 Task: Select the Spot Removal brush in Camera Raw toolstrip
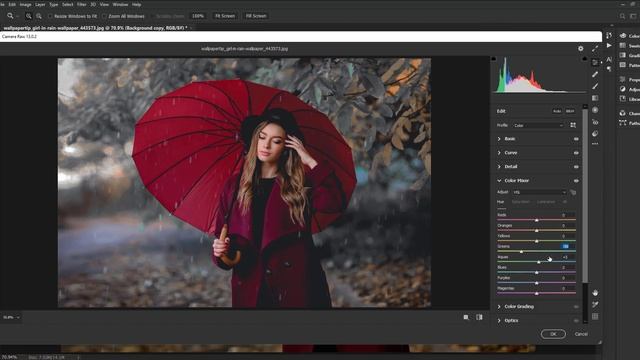click(x=595, y=74)
